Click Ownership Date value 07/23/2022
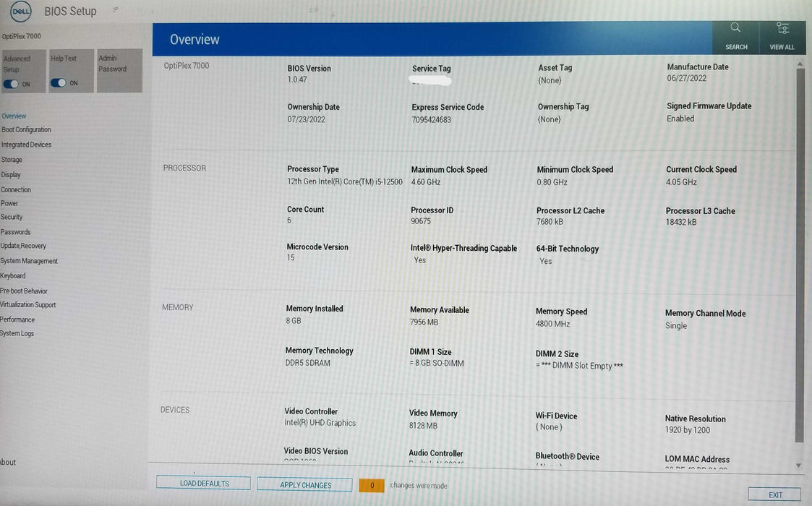Image resolution: width=812 pixels, height=506 pixels. (307, 119)
